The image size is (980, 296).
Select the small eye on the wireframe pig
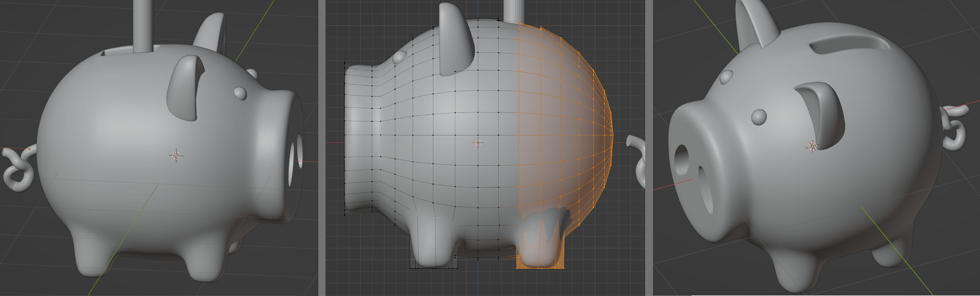click(399, 57)
